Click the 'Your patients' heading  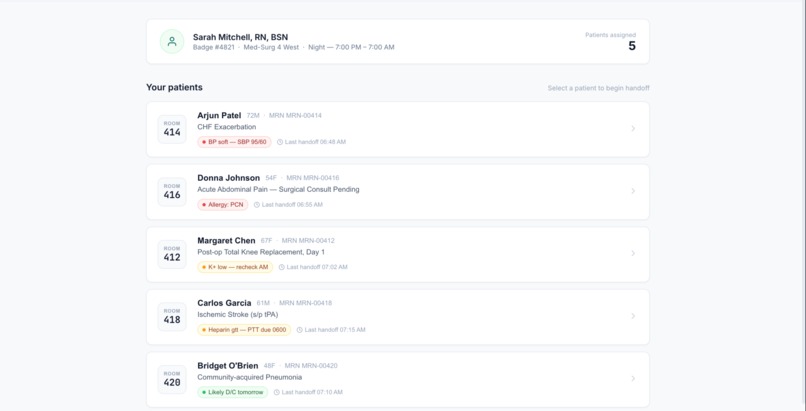tap(174, 87)
